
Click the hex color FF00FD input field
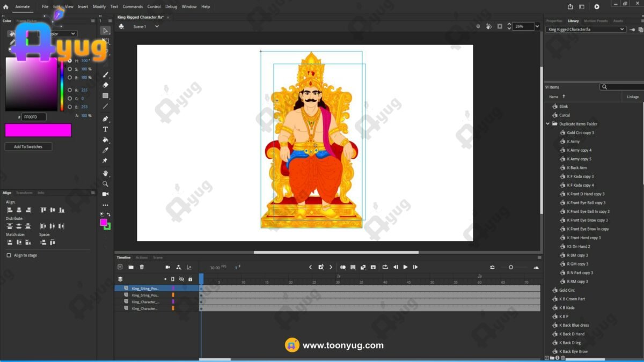(34, 117)
